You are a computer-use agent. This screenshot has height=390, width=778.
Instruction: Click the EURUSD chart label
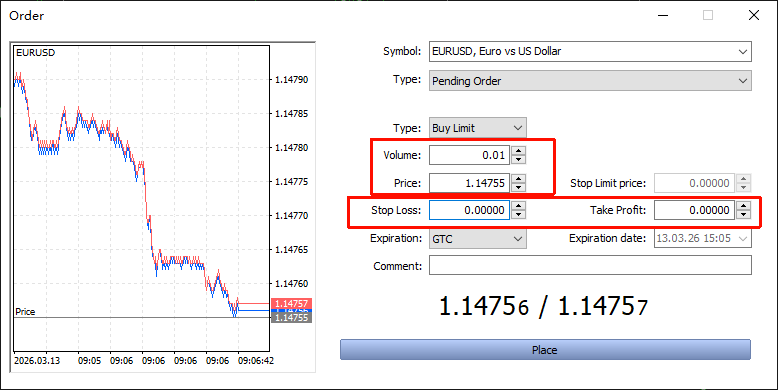click(35, 53)
